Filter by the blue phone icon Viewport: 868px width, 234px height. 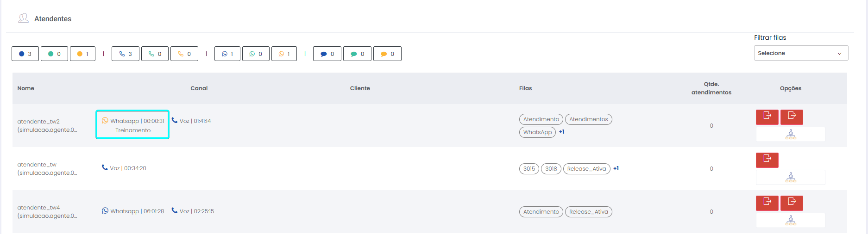(x=126, y=54)
